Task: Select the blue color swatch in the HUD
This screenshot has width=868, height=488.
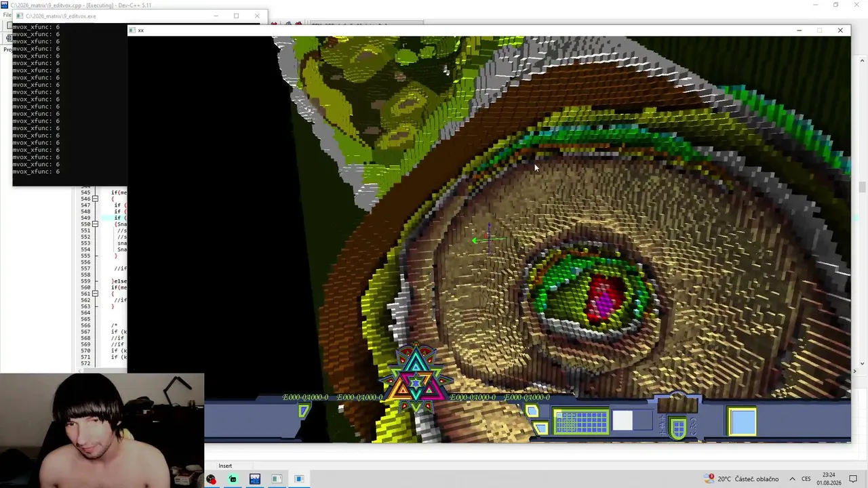Action: point(743,422)
